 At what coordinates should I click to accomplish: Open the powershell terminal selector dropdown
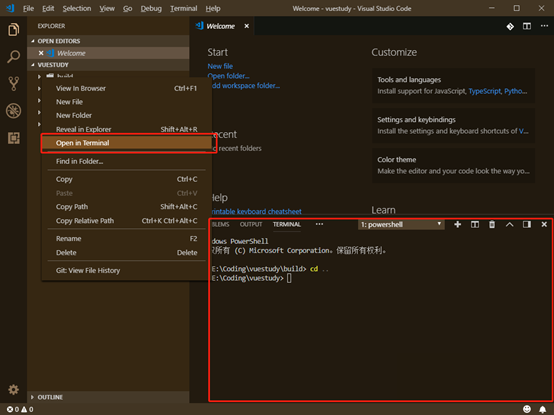401,225
